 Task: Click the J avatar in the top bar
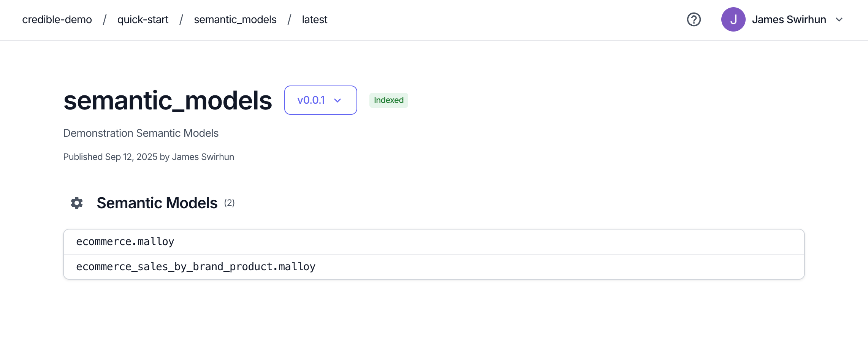(x=733, y=19)
